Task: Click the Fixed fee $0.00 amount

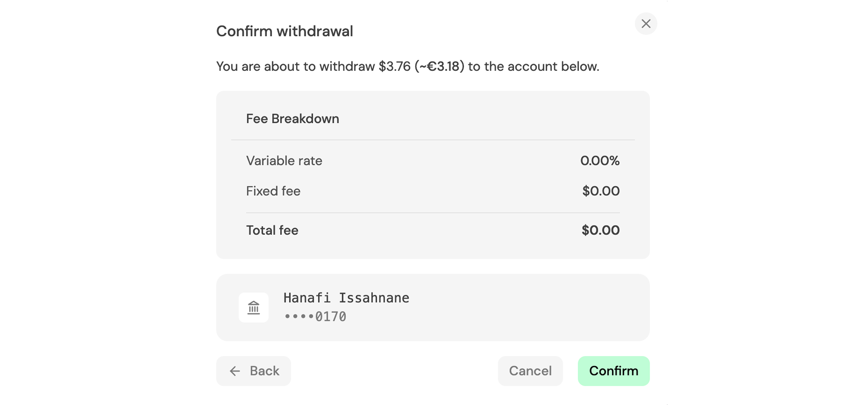Action: (601, 191)
